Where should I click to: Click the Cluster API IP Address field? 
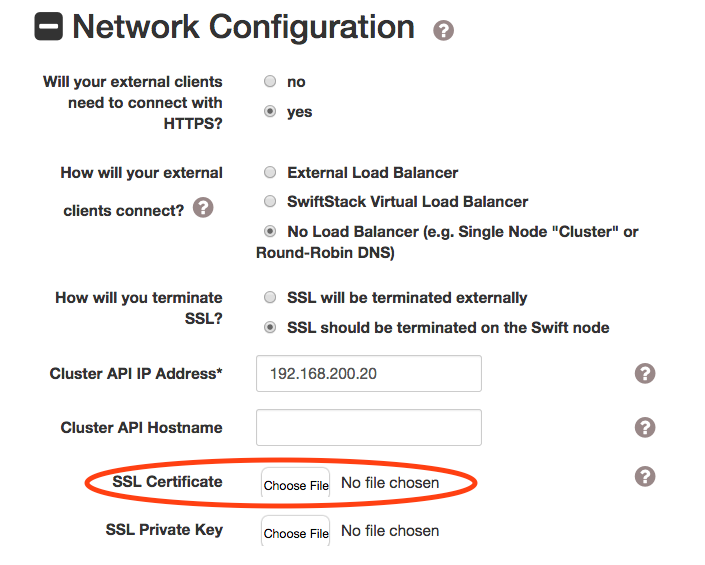click(369, 374)
